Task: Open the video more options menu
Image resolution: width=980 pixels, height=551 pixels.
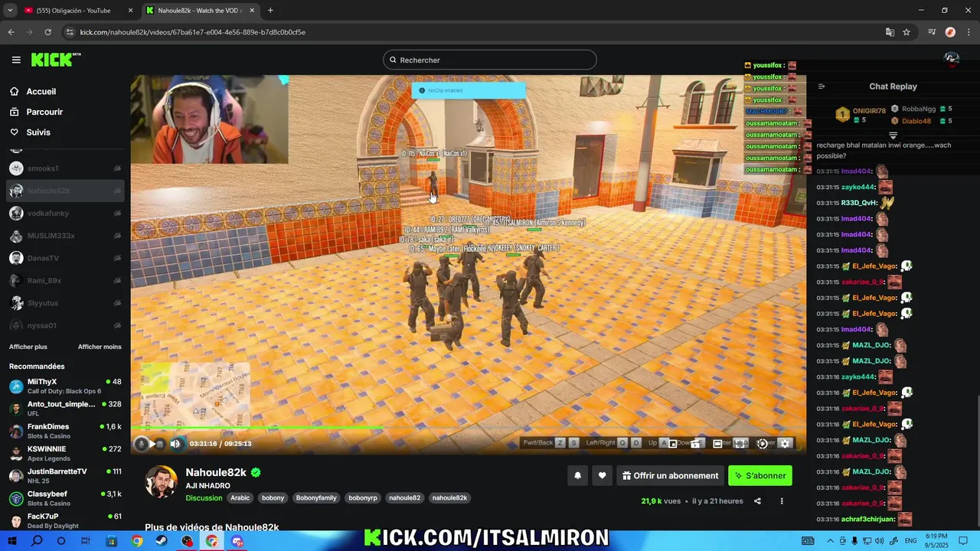Action: [782, 501]
